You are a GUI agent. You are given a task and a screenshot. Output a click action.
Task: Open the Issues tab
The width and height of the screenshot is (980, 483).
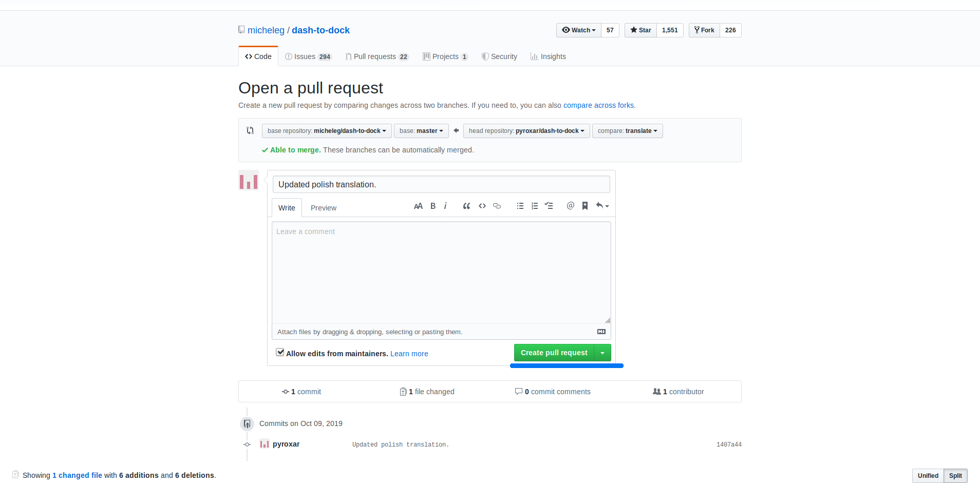[308, 56]
